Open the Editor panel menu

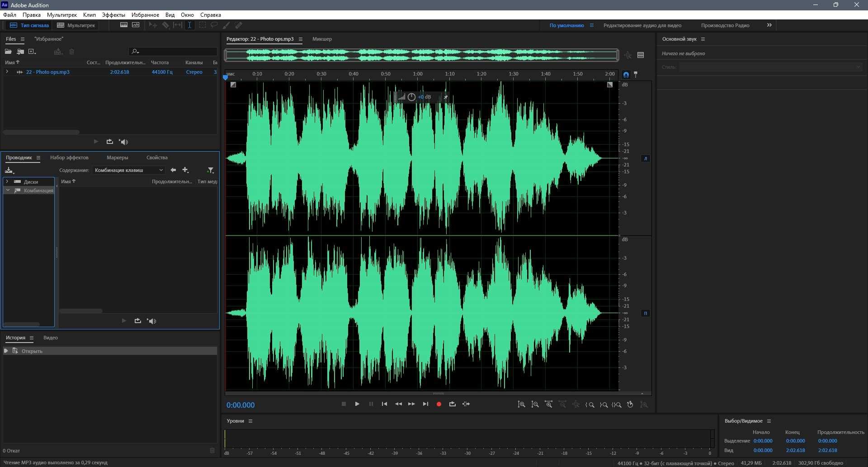pos(300,39)
